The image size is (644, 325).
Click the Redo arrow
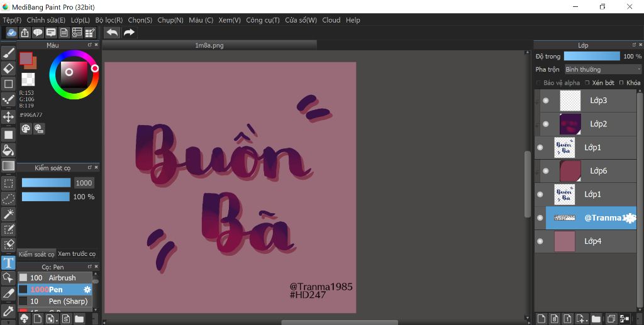coord(129,33)
